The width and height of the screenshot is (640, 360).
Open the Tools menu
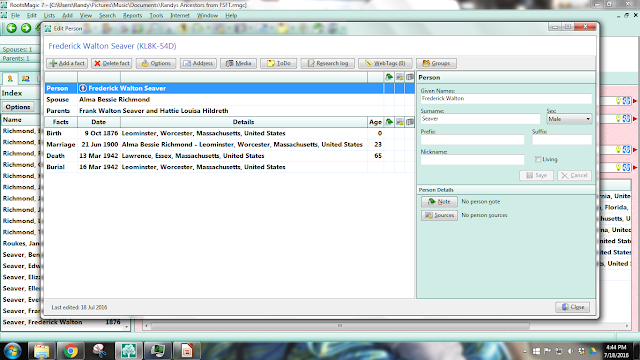point(156,16)
